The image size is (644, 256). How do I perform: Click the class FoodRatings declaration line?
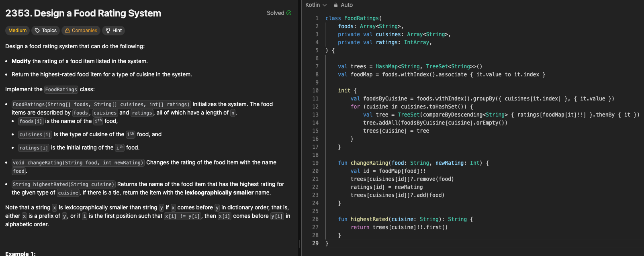(354, 18)
